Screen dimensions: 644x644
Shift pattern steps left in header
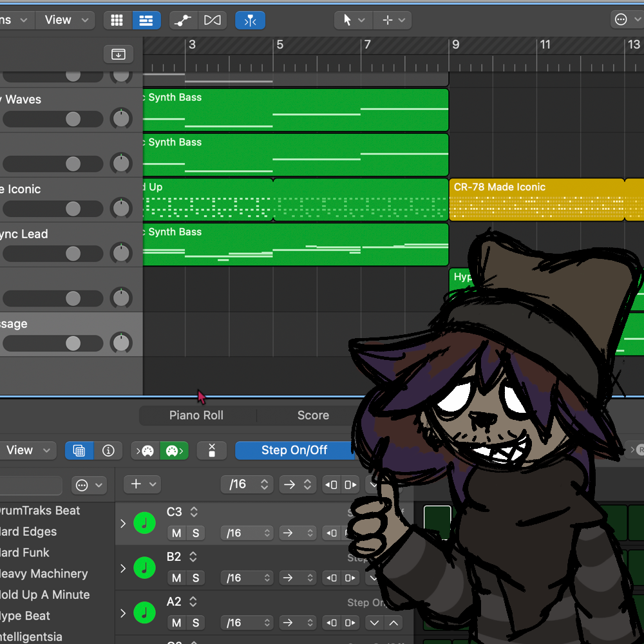click(x=331, y=485)
